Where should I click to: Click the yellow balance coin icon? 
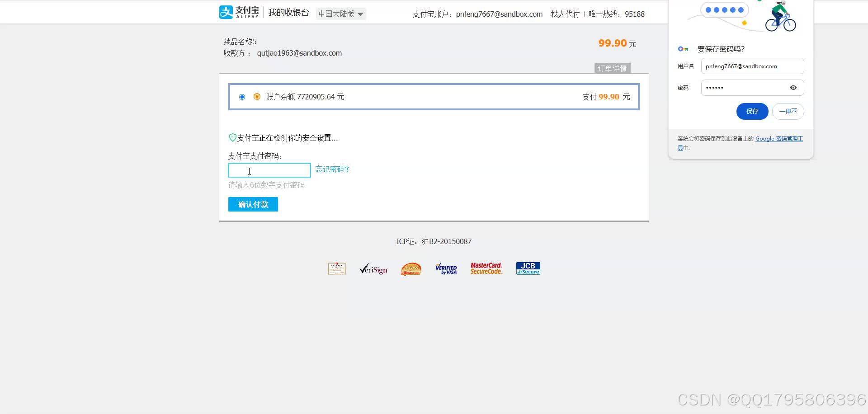coord(256,96)
